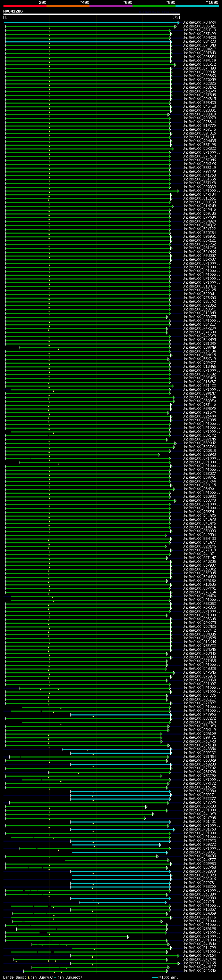Screen dimensions: 222x980
Task: Select label UniRef100_Q7Y251
Action: tap(199, 902)
